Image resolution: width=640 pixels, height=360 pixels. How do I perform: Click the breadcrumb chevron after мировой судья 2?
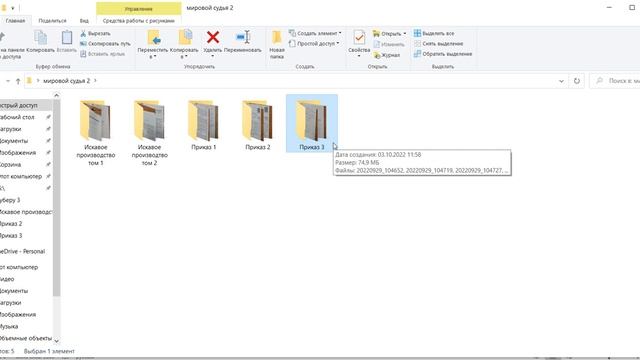coord(95,81)
